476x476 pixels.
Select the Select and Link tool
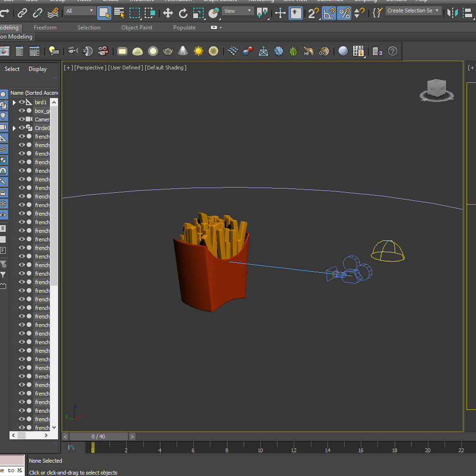22,10
